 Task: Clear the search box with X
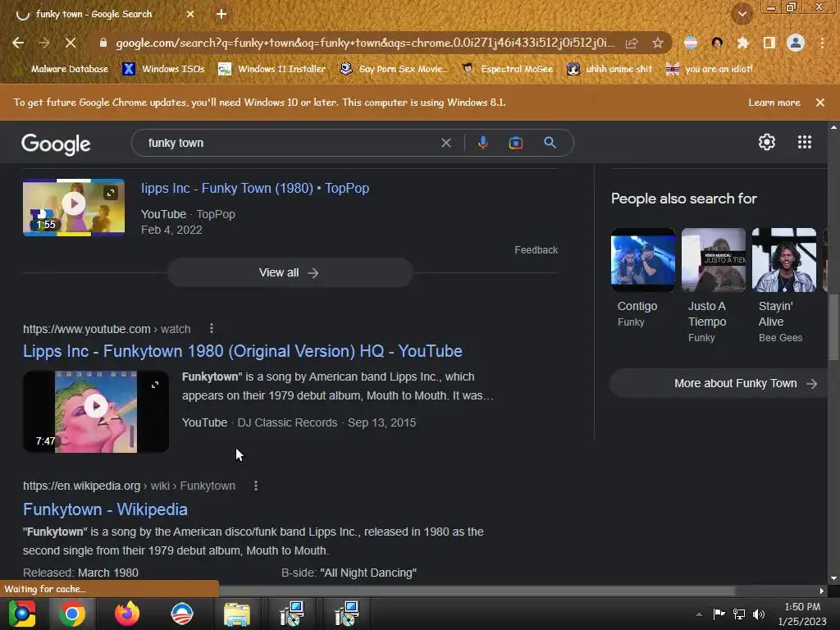[x=445, y=143]
